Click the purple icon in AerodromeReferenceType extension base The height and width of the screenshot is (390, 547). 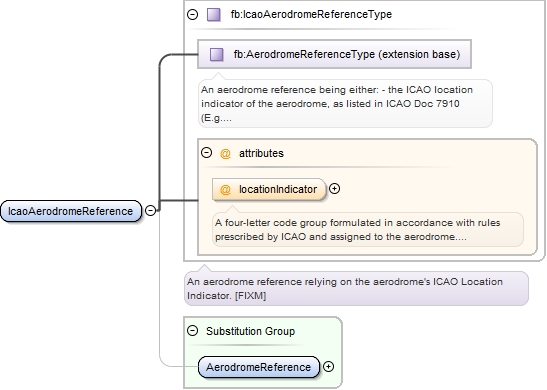click(x=216, y=54)
